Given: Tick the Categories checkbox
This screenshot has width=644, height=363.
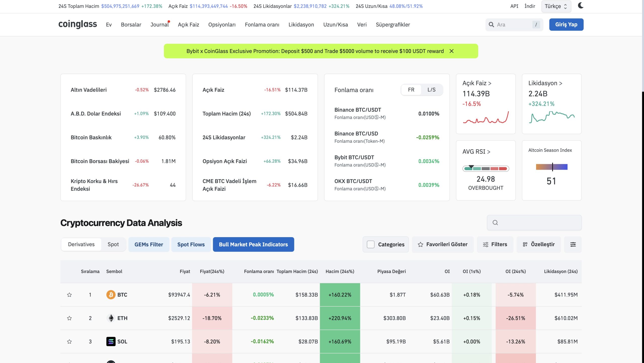Looking at the screenshot, I should click(371, 244).
